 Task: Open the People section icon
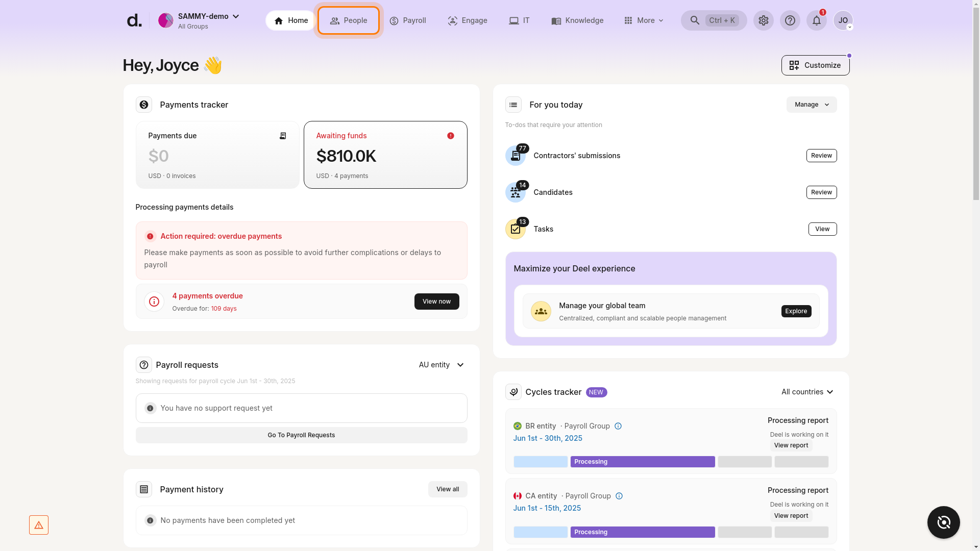coord(335,20)
